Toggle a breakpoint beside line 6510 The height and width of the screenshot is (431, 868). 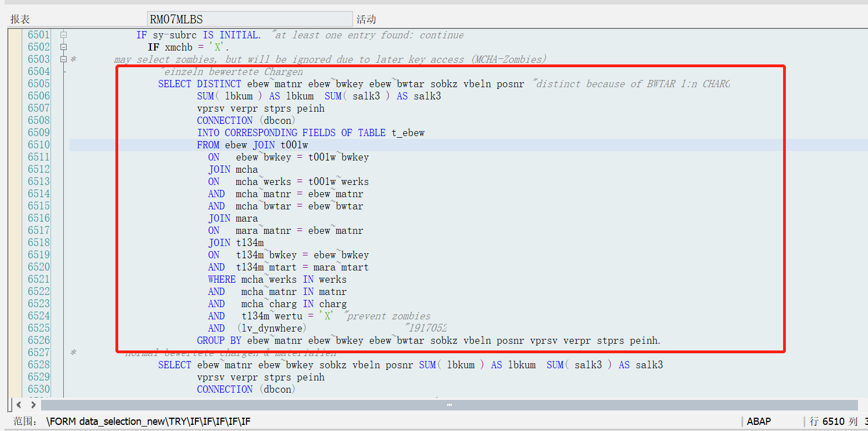[x=14, y=144]
